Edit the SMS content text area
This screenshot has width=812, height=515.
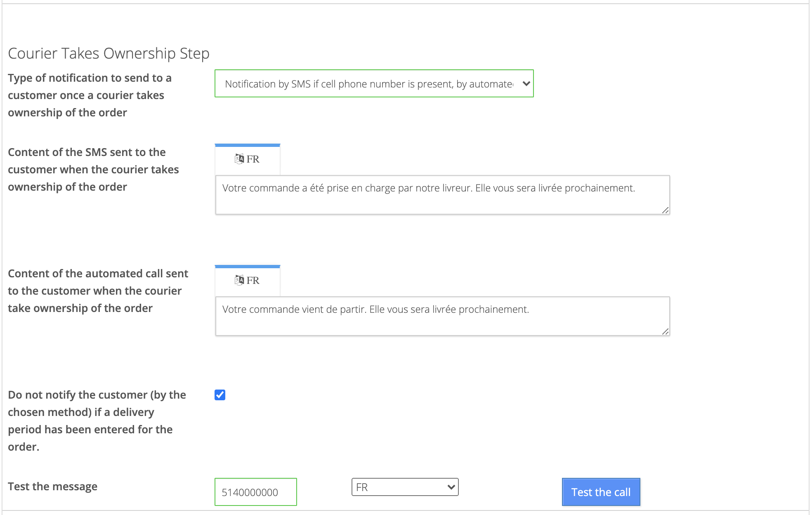(442, 195)
